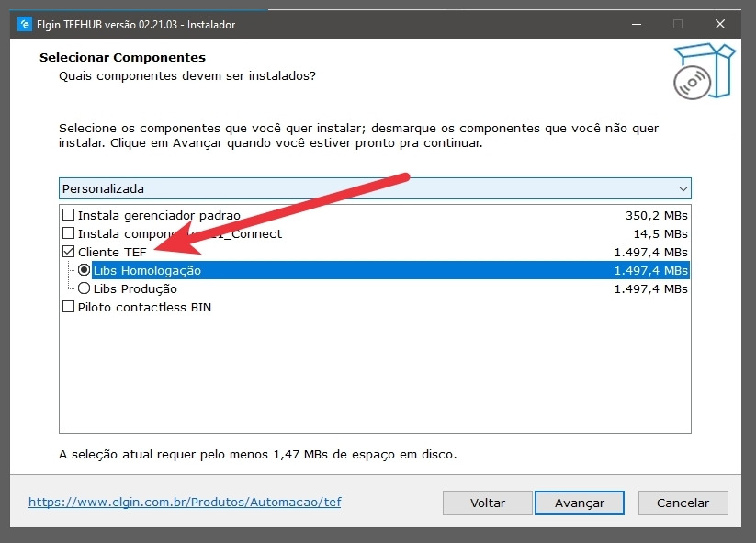
Task: Enable the Piloto contactless BIN checkbox
Action: [69, 307]
